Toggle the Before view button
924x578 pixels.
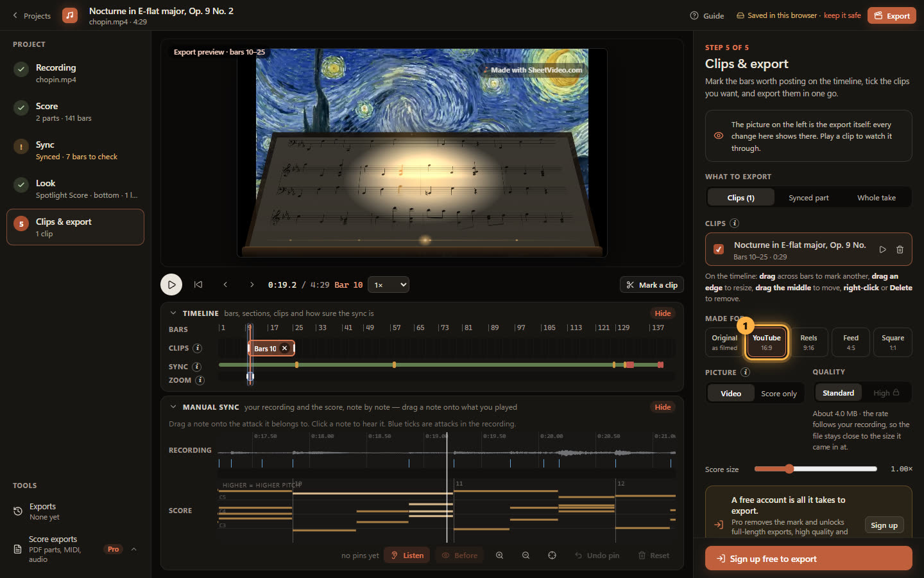459,556
